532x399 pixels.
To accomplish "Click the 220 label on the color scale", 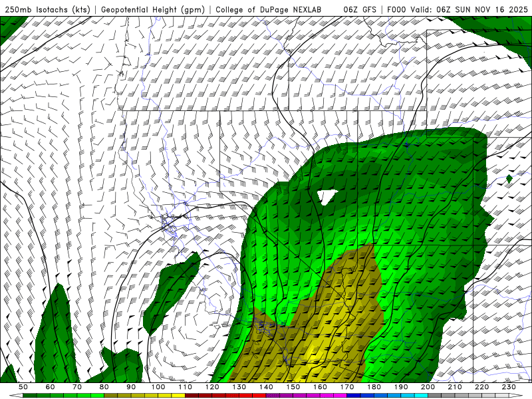I will tap(481, 387).
